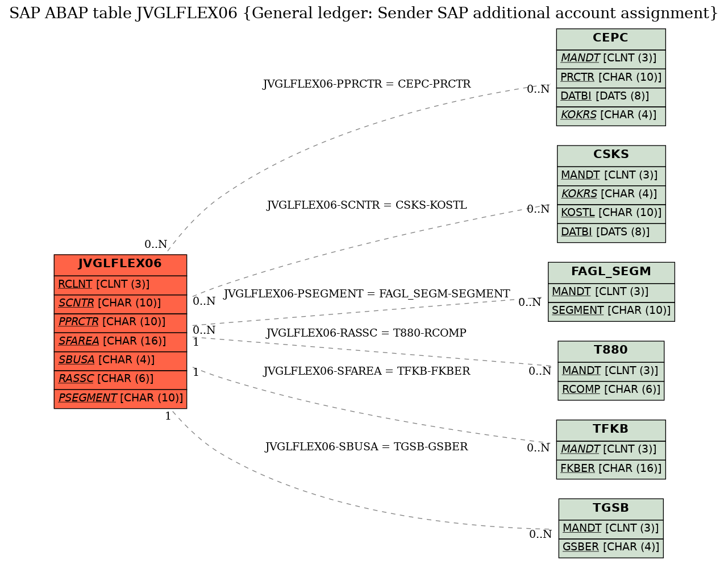Viewport: 728px width, 564px height.
Task: Click DATBI [DATS (8)] in CEPC table
Action: (611, 97)
